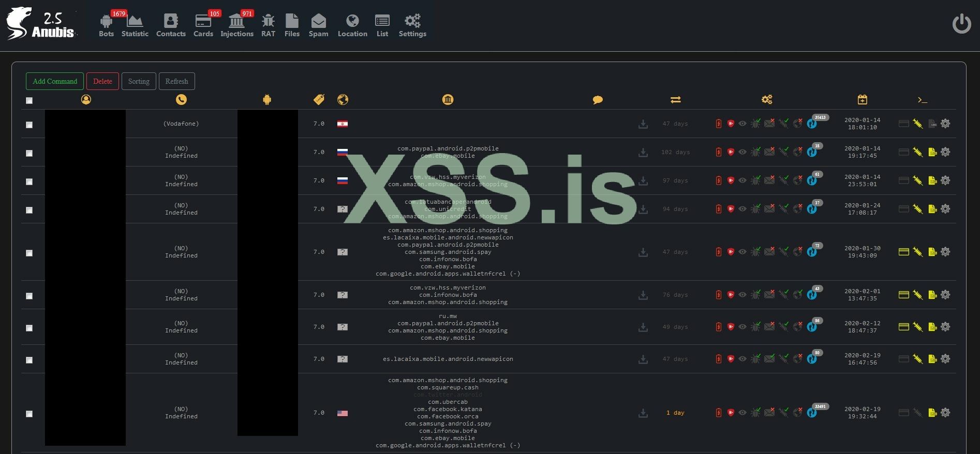
Task: Click the download icon beside 102 days
Action: [643, 153]
